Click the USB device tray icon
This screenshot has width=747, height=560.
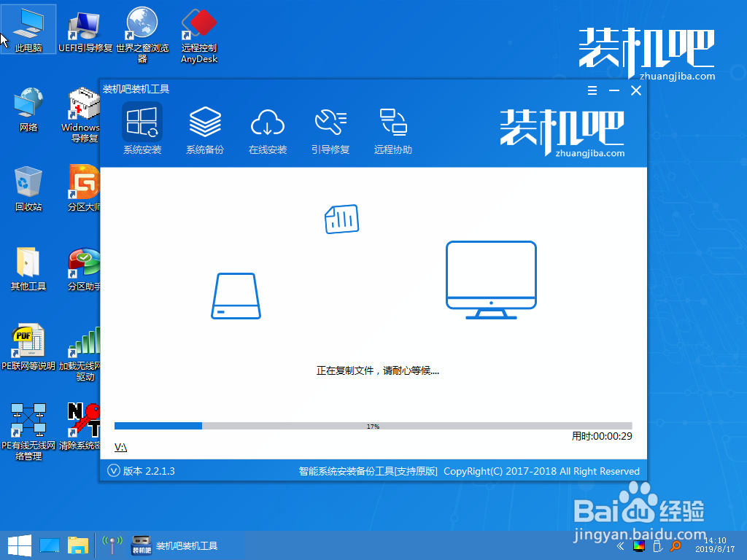(657, 546)
